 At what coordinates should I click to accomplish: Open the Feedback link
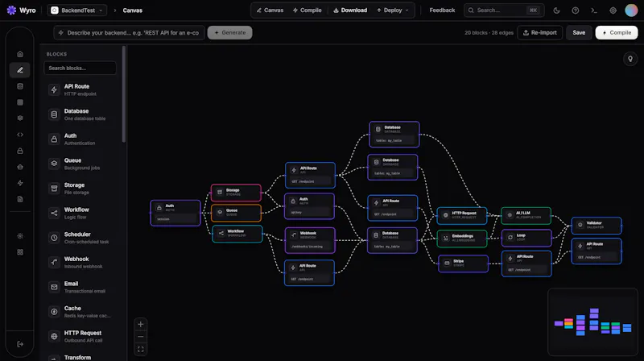pyautogui.click(x=442, y=10)
